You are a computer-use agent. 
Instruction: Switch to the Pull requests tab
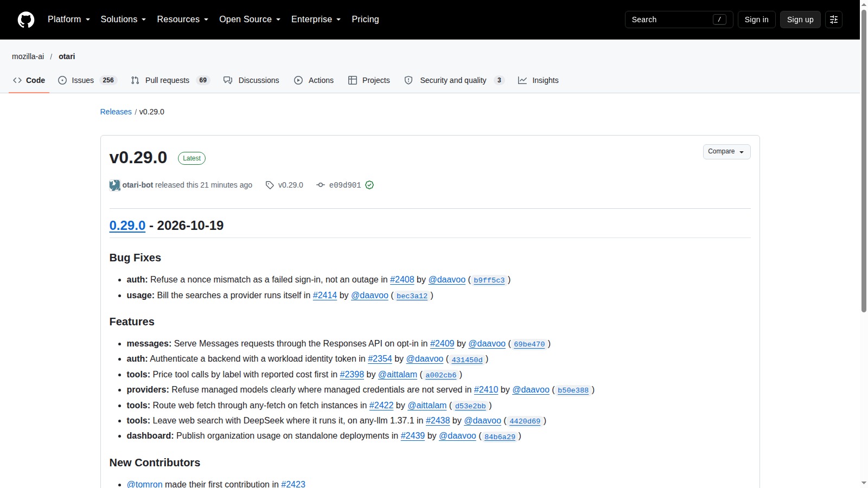tap(170, 80)
